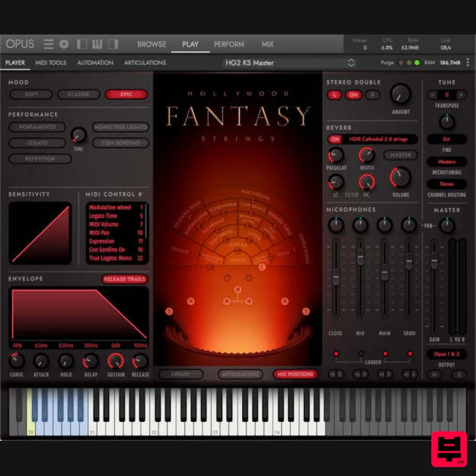Toggle Release Trails in Envelope section

pyautogui.click(x=124, y=279)
